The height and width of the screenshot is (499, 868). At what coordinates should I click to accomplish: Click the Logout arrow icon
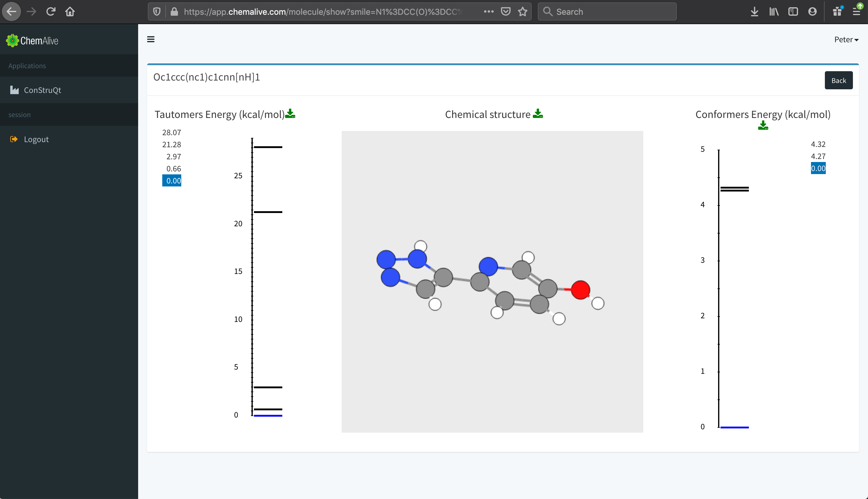14,139
